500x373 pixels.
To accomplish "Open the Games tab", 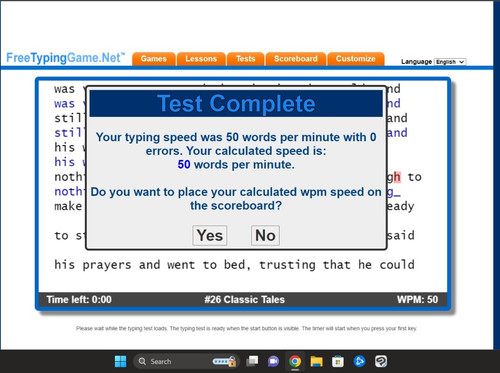I will 153,59.
